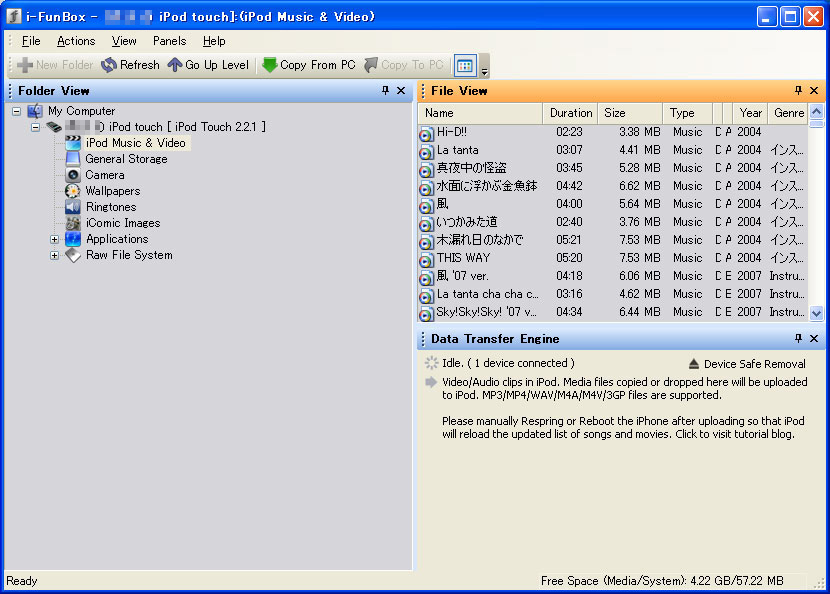The image size is (830, 594).
Task: Sort files by Name column
Action: pyautogui.click(x=481, y=113)
